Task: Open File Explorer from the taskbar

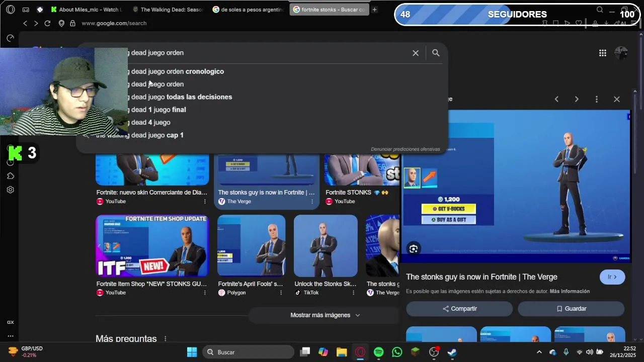Action: pos(342,352)
